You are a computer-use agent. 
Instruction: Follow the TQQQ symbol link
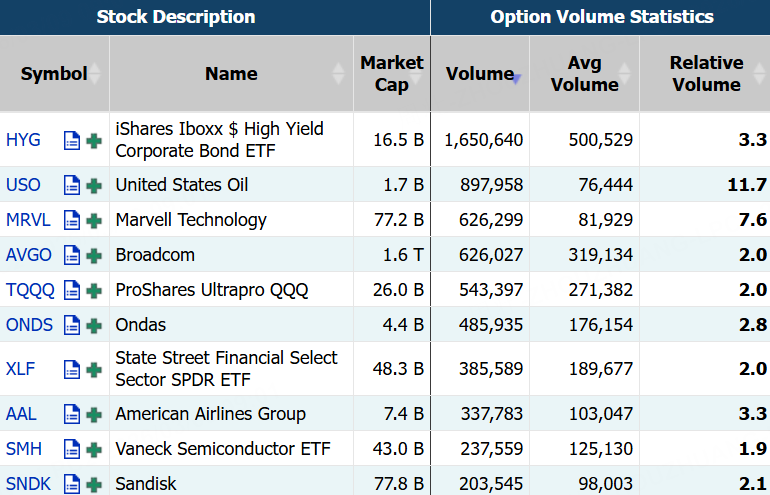29,290
